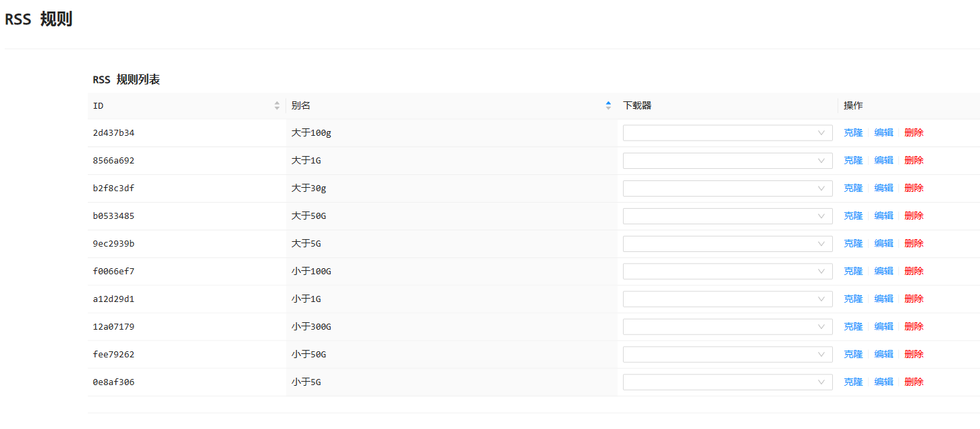The height and width of the screenshot is (429, 980).
Task: Delete the 小于100G rule
Action: [914, 272]
